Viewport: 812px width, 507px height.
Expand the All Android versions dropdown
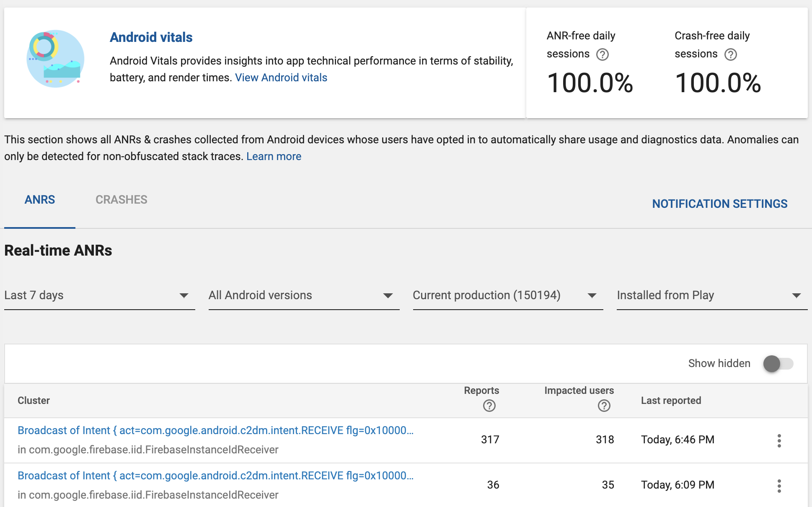pos(303,295)
